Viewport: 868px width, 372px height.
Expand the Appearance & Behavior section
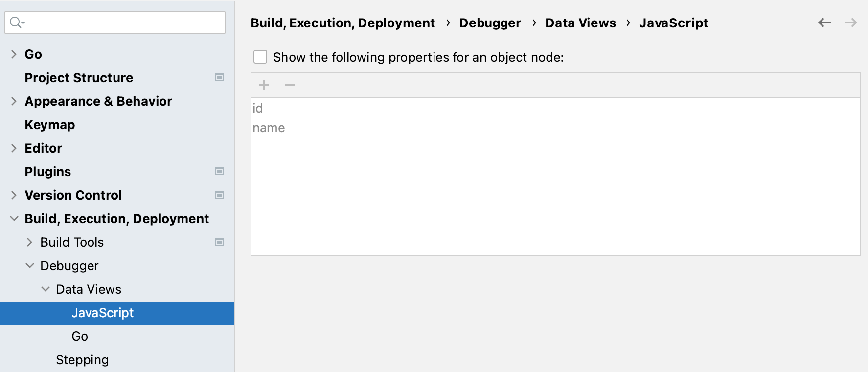[x=14, y=101]
